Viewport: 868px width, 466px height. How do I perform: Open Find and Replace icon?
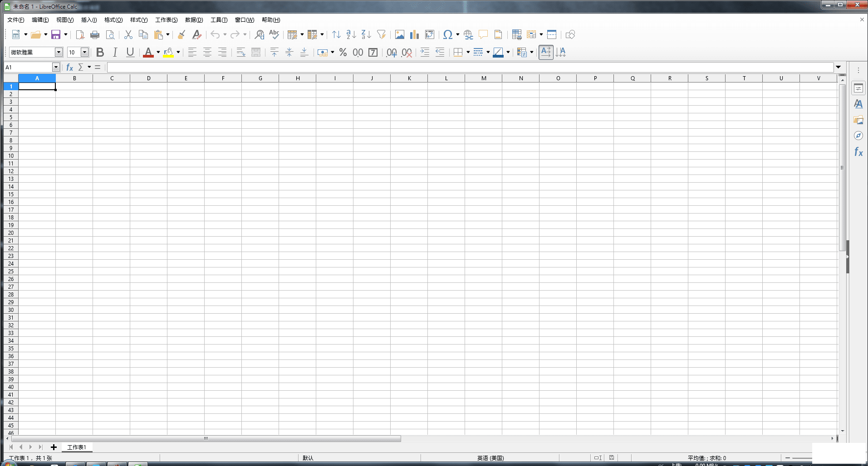point(259,34)
